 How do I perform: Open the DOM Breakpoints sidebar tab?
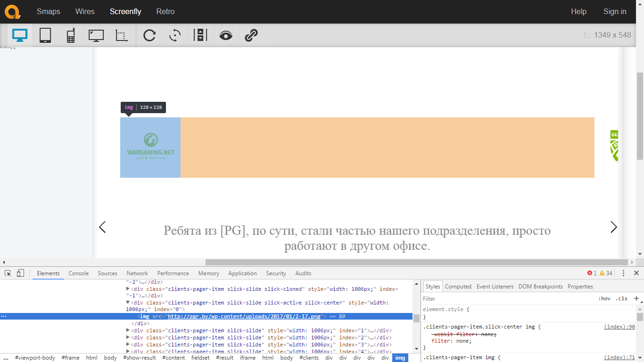[x=541, y=287]
